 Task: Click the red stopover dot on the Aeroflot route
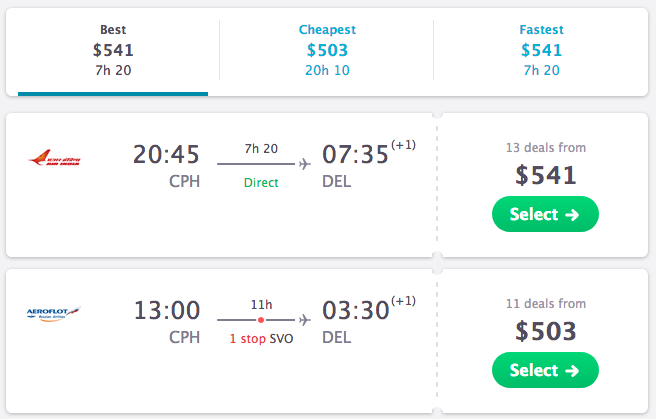coord(261,320)
